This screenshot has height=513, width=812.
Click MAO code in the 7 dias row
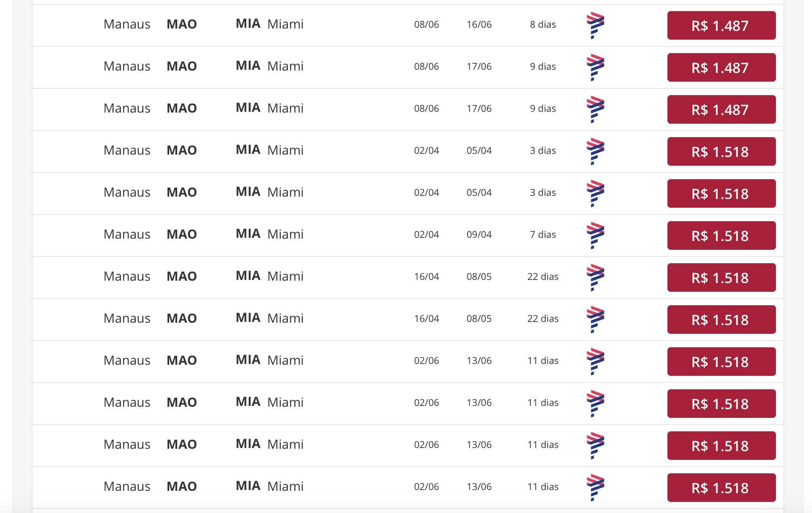point(182,234)
